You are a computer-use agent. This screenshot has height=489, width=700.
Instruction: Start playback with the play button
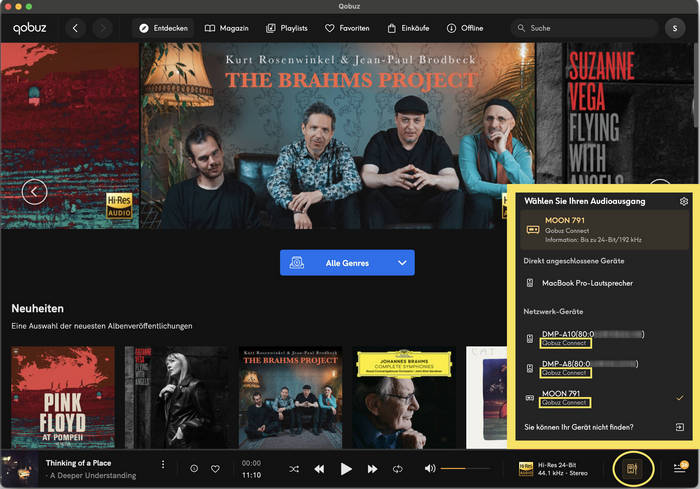[x=346, y=469]
